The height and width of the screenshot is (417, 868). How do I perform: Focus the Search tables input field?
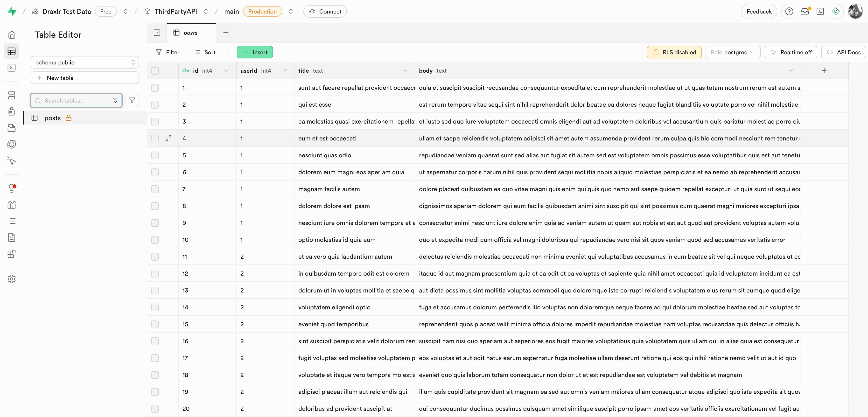tap(76, 100)
